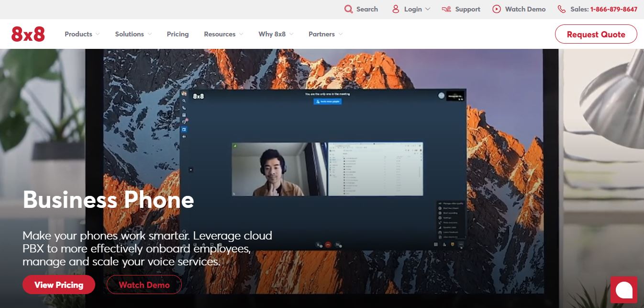644x308 pixels.
Task: Click the top bar Watch Demo link
Action: click(x=525, y=9)
